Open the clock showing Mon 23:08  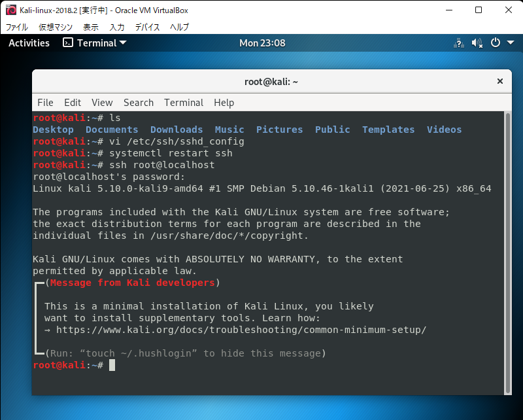[262, 43]
